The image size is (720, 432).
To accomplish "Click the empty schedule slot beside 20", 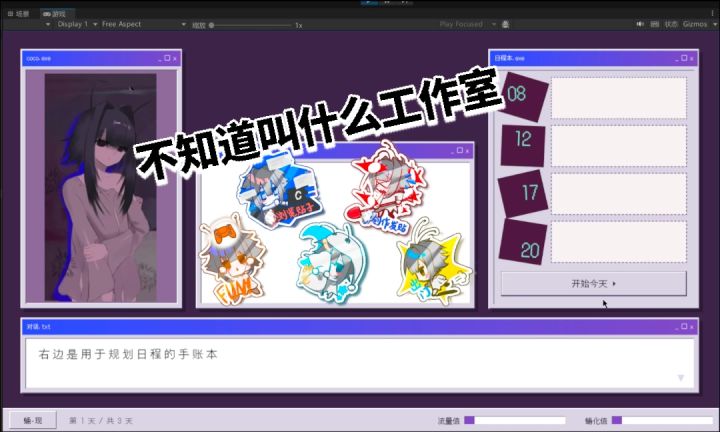I will [619, 241].
